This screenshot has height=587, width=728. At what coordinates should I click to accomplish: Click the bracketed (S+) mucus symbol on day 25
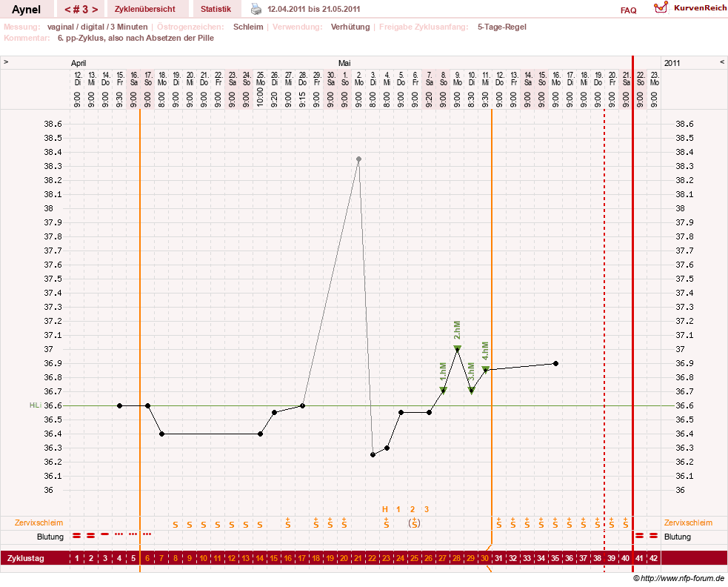(x=414, y=523)
